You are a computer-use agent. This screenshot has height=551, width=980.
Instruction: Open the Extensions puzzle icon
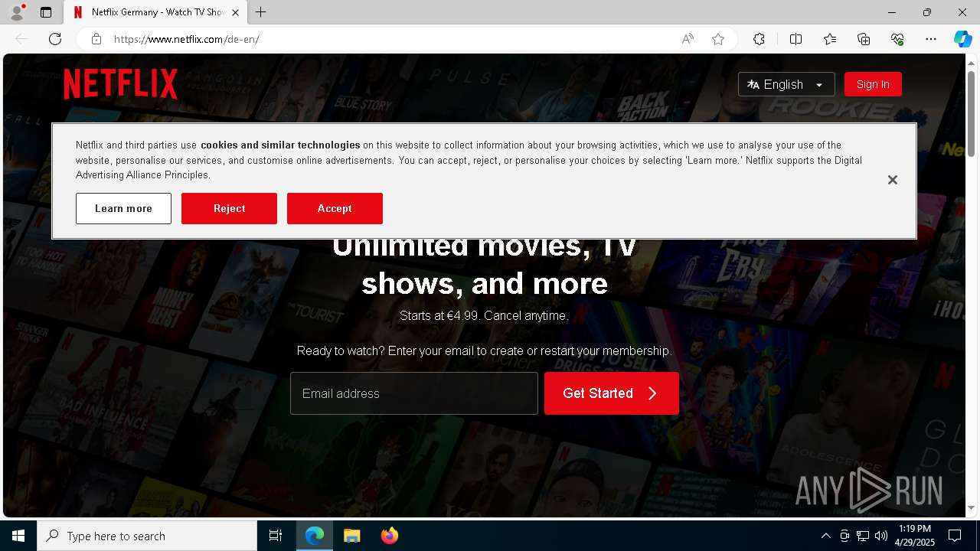tap(759, 39)
